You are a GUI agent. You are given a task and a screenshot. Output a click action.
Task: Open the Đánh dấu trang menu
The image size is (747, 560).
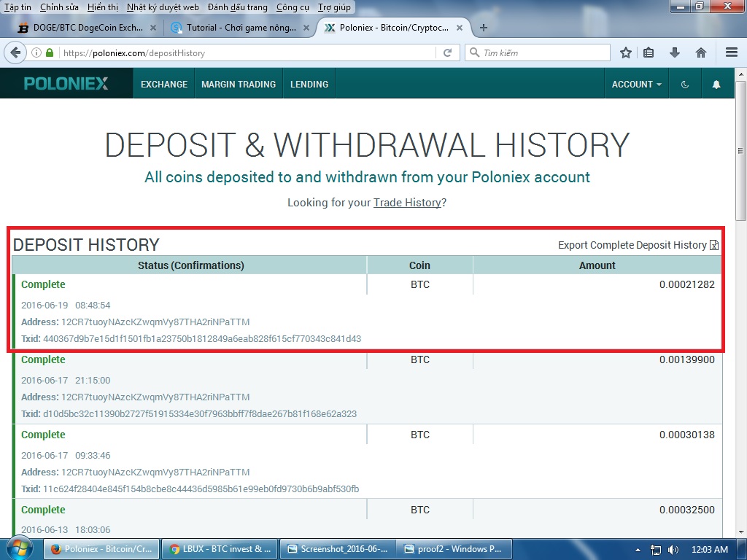click(237, 7)
